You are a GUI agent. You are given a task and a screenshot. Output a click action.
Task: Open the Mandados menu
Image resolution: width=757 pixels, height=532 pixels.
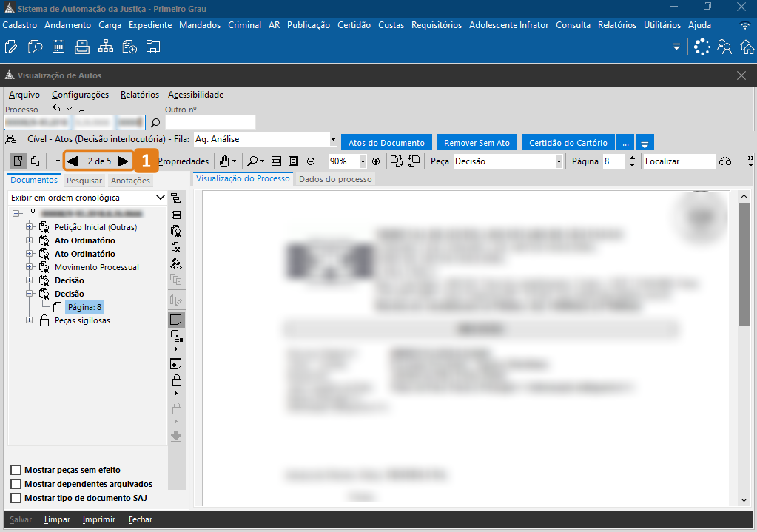click(200, 25)
